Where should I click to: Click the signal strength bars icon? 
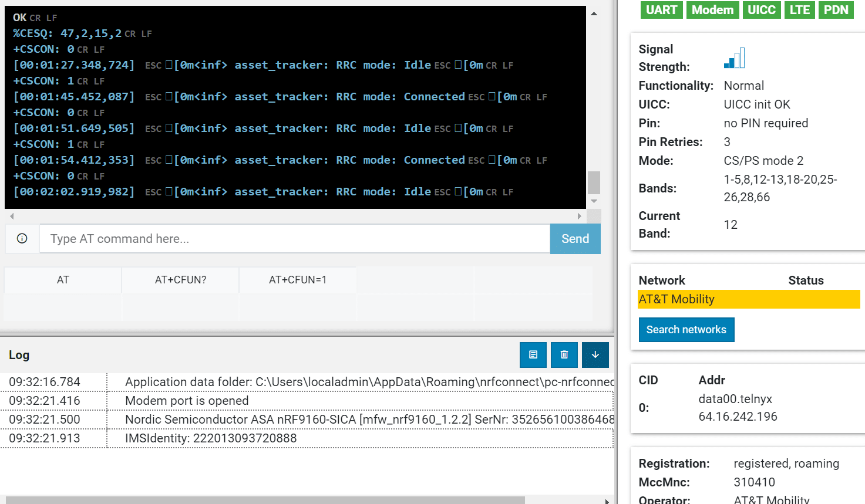tap(735, 57)
